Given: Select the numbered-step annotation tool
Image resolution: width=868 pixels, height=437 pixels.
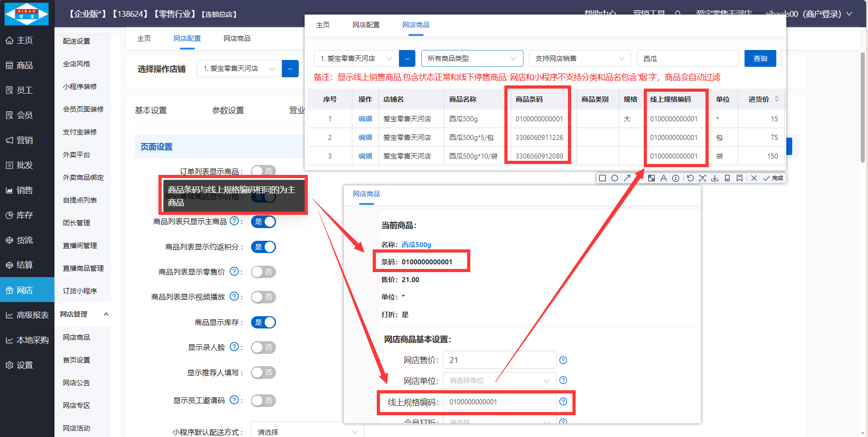Looking at the screenshot, I should tap(676, 178).
